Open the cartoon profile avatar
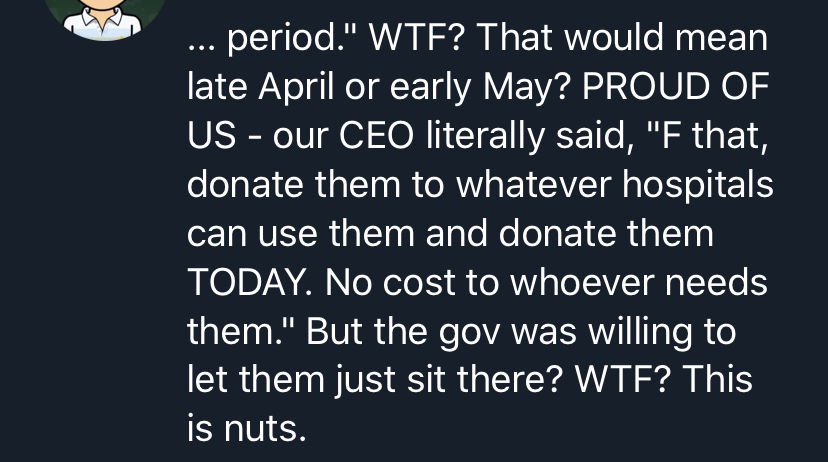828x462 pixels. tap(102, 18)
